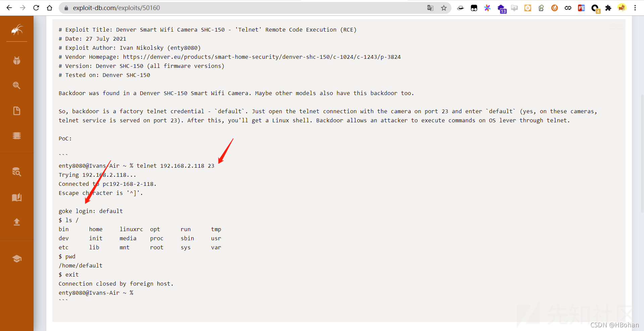This screenshot has width=644, height=331.
Task: Open the Submissions upload sidebar icon
Action: tap(17, 222)
